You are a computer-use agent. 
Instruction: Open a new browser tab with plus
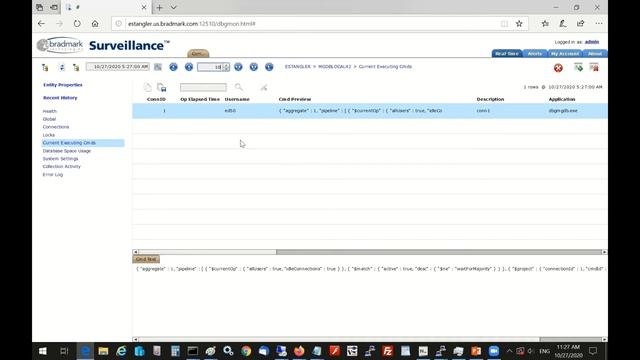pos(160,7)
